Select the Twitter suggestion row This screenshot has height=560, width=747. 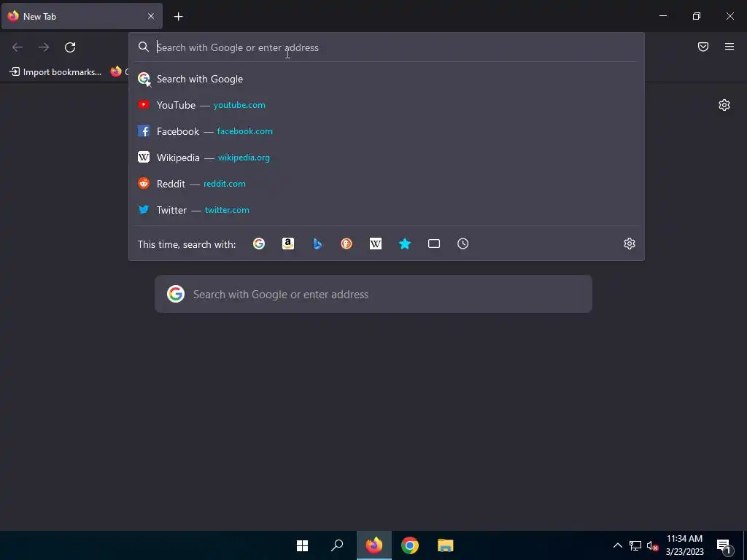[387, 210]
